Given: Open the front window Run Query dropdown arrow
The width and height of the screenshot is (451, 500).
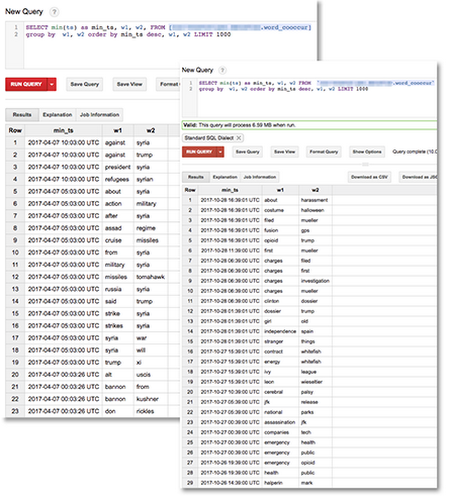Looking at the screenshot, I should click(x=220, y=152).
